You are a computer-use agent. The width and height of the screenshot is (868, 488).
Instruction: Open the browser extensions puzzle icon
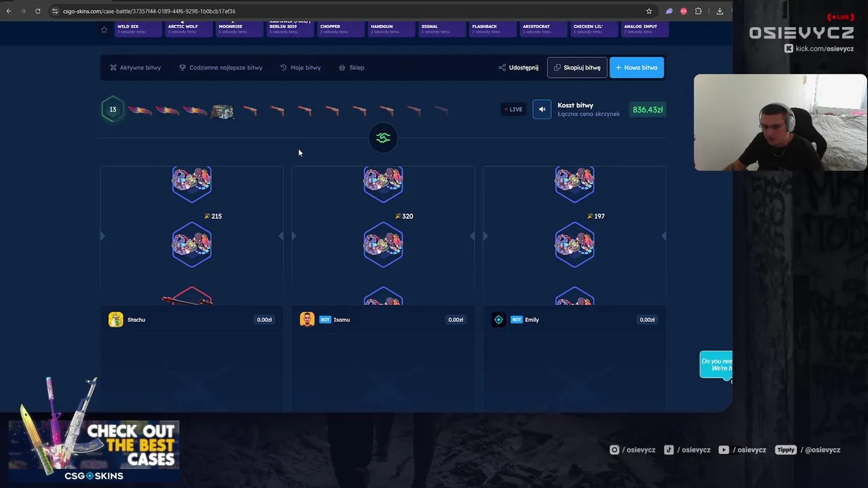tap(698, 11)
